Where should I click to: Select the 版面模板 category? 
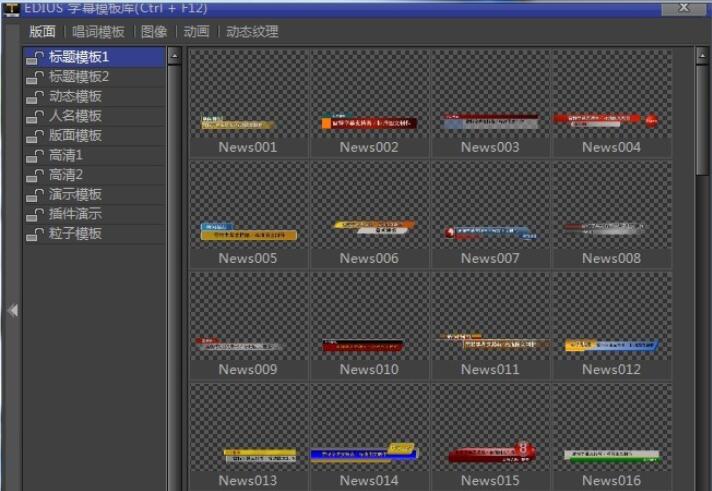coord(94,135)
